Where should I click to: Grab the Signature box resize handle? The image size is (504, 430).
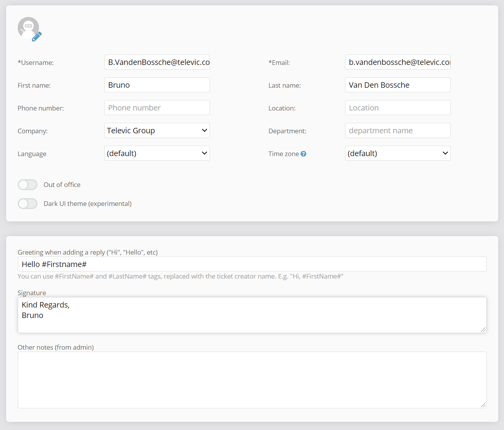pyautogui.click(x=483, y=330)
